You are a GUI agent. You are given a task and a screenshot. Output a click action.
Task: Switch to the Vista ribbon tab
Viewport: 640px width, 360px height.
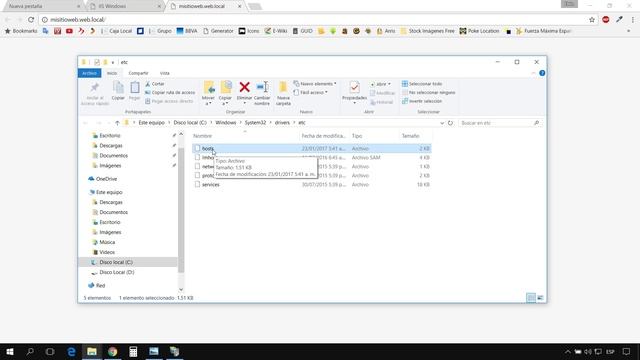[164, 73]
